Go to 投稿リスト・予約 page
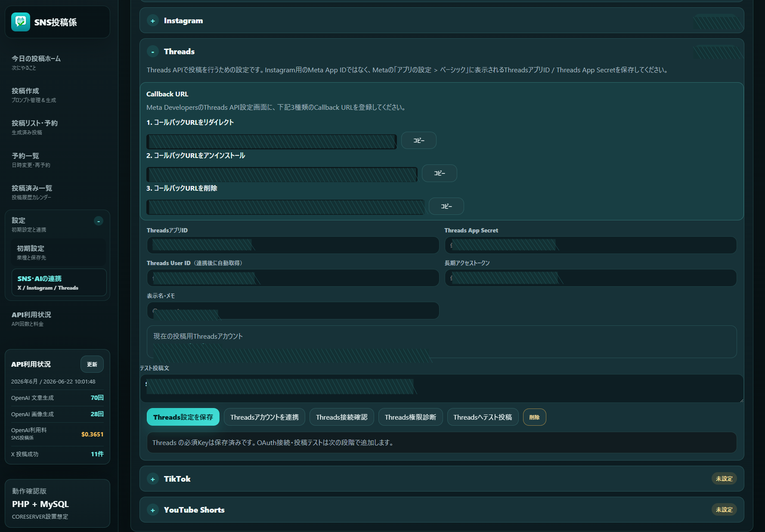 (x=57, y=127)
